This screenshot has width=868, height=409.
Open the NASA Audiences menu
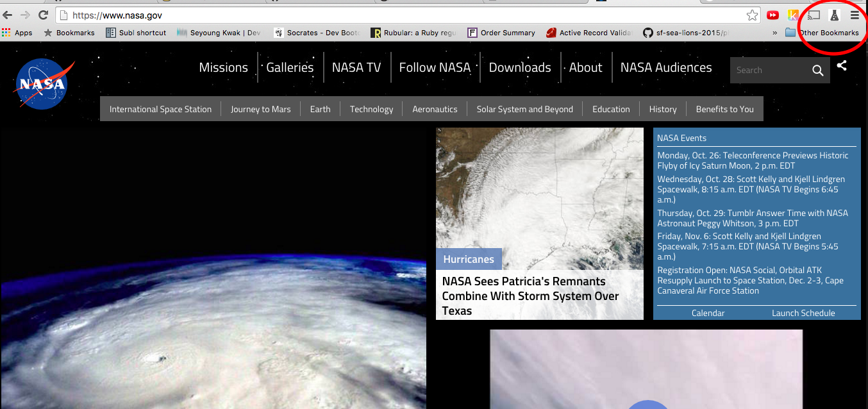coord(666,67)
